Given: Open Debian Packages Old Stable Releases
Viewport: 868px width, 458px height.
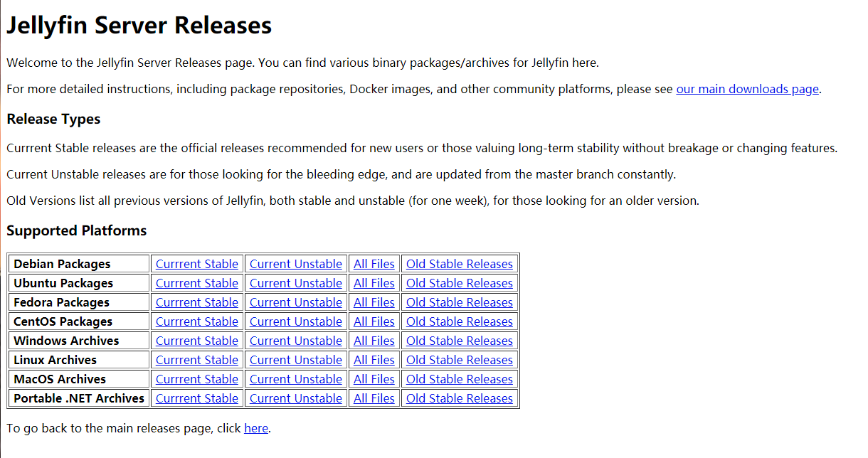Looking at the screenshot, I should pyautogui.click(x=459, y=264).
